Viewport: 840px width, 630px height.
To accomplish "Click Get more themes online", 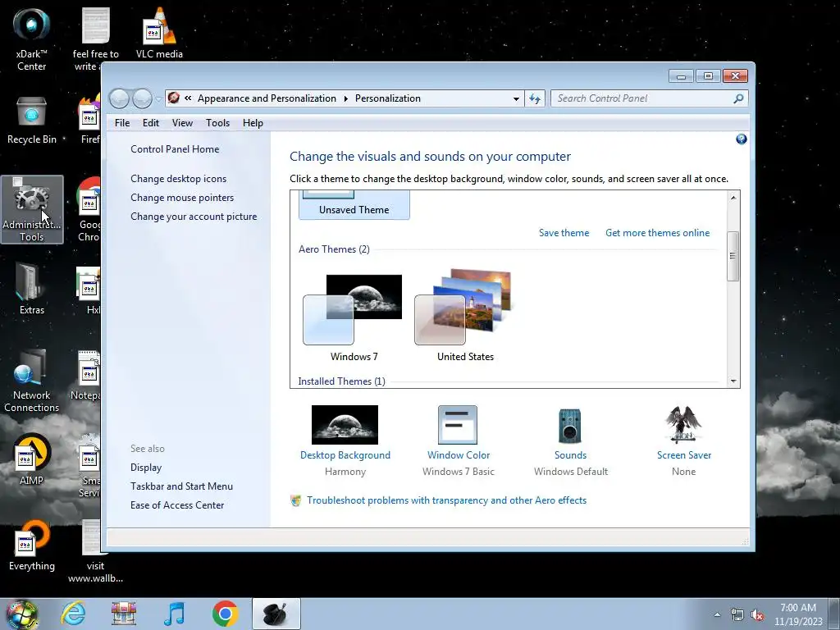I will tap(657, 232).
